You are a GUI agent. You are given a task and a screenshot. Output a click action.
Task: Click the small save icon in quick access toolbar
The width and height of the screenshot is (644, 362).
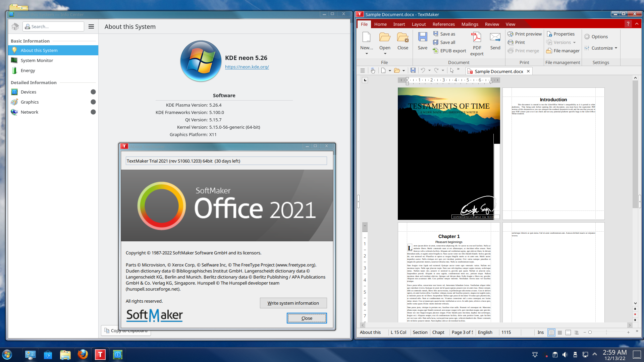pyautogui.click(x=413, y=70)
